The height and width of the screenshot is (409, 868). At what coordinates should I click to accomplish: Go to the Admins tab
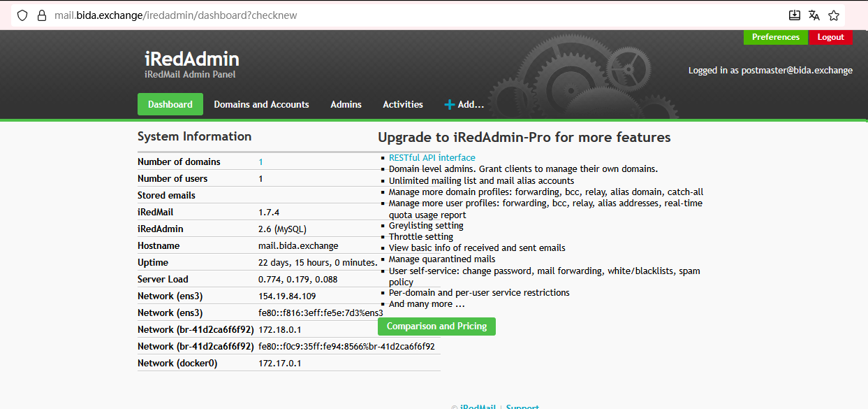pos(346,104)
